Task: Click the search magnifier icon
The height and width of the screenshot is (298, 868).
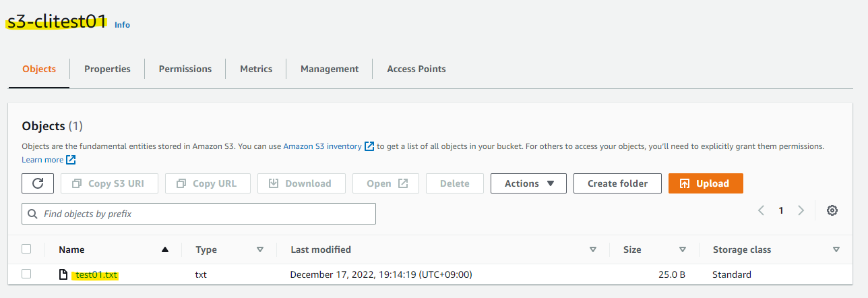Action: click(33, 214)
